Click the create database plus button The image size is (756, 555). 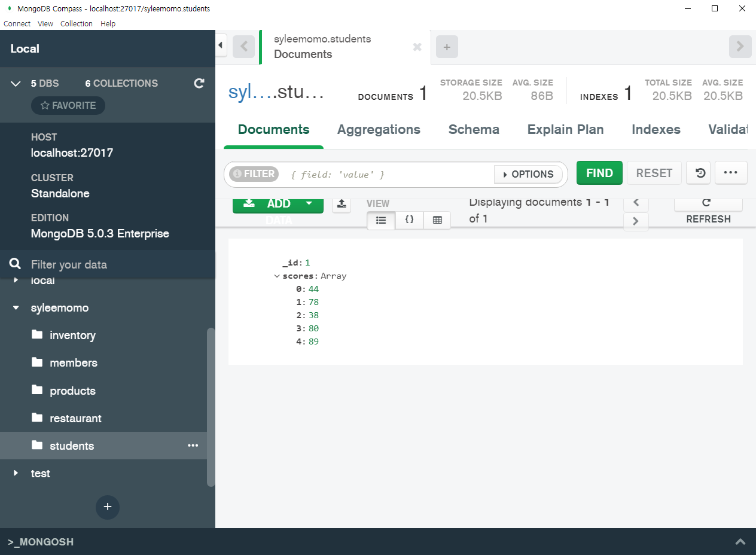click(x=108, y=507)
